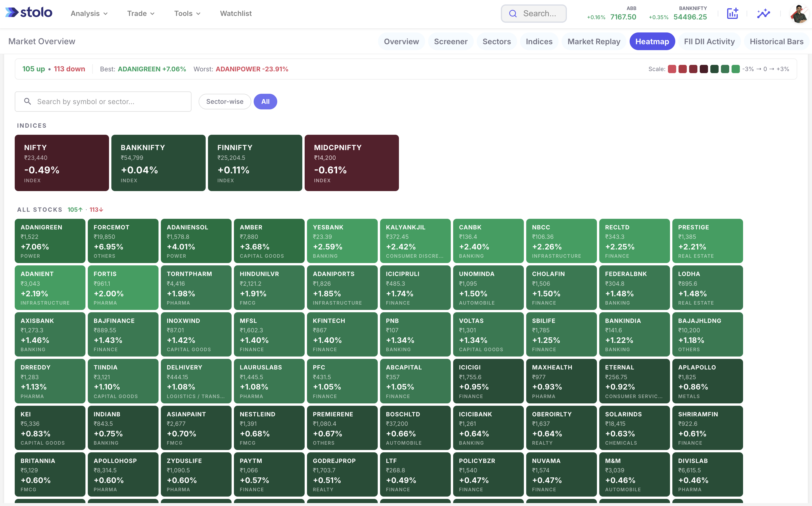Select the ASIANPAINT tile
812x506 pixels.
[x=196, y=428]
